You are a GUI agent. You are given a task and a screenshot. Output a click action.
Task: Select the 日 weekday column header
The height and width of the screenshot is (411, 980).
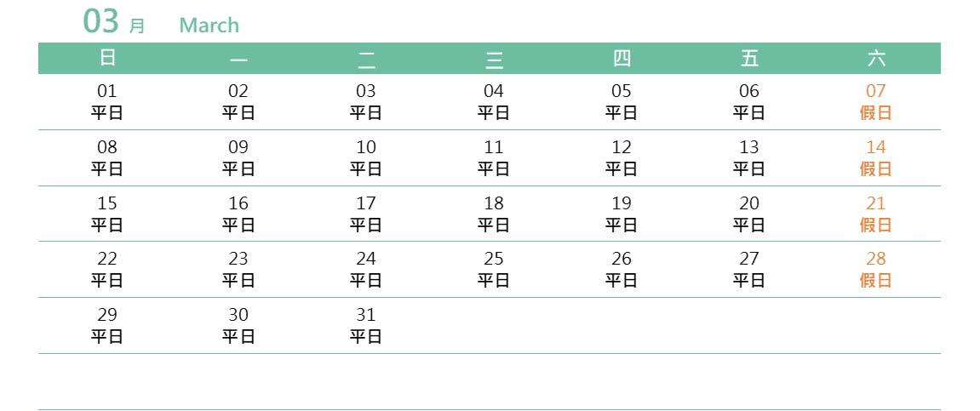point(107,58)
